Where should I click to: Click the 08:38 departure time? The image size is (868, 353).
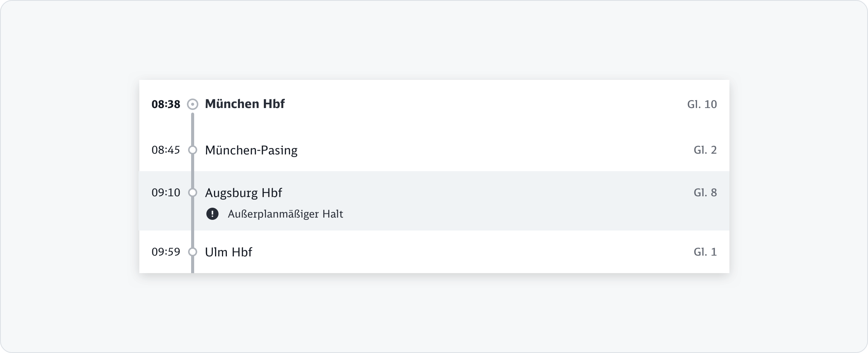166,104
